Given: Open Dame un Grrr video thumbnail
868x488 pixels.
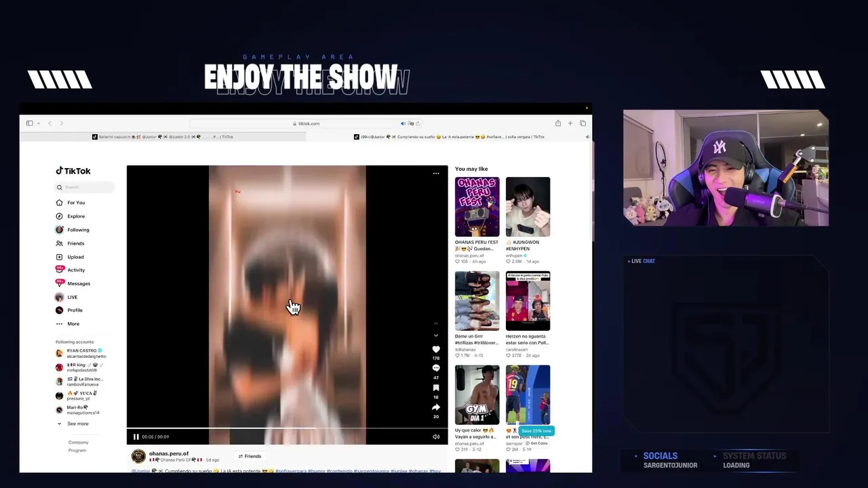Looking at the screenshot, I should (477, 301).
